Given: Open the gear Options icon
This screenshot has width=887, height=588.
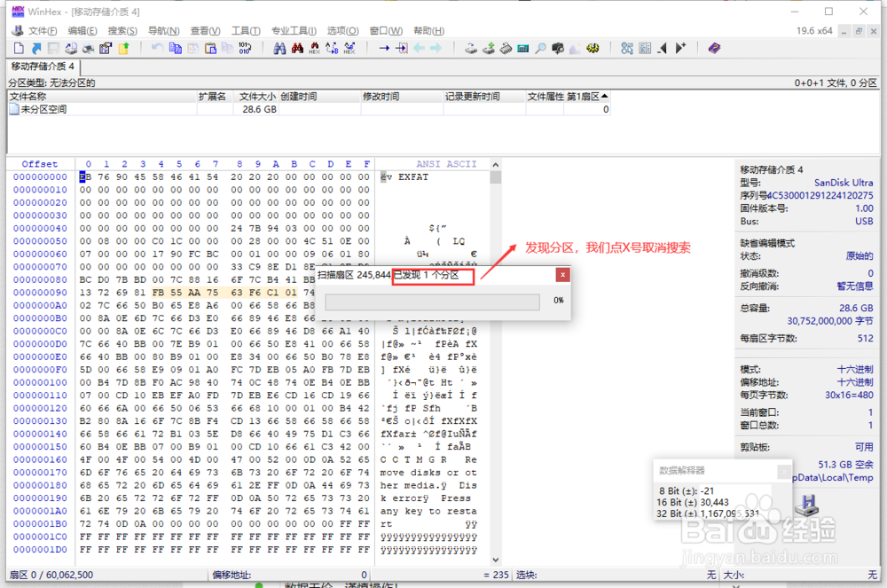Looking at the screenshot, I should (593, 48).
